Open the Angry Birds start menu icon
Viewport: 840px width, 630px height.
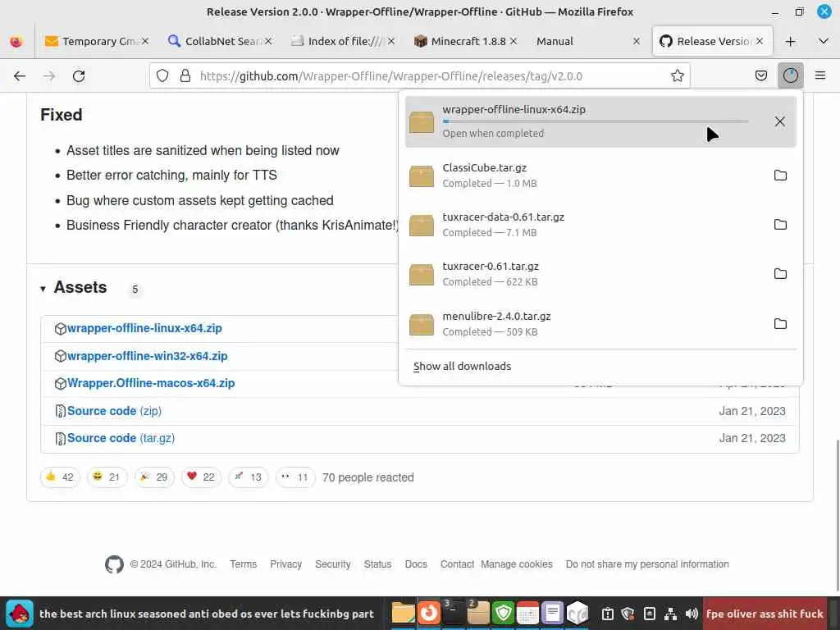[20, 614]
